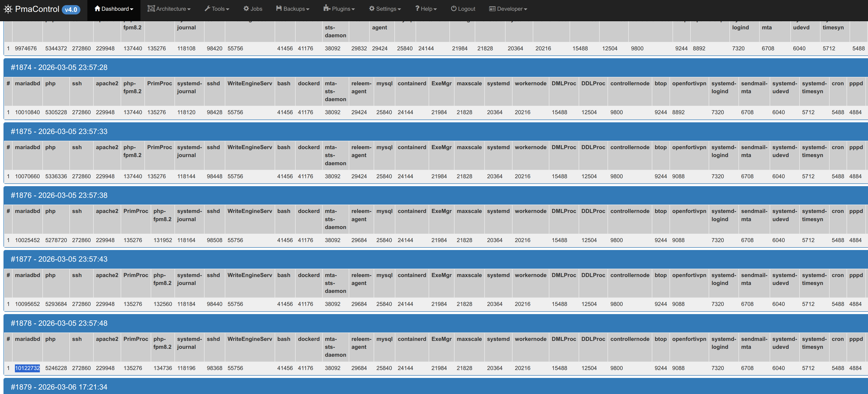The width and height of the screenshot is (868, 394).
Task: Expand the Settings dropdown caret
Action: (399, 10)
